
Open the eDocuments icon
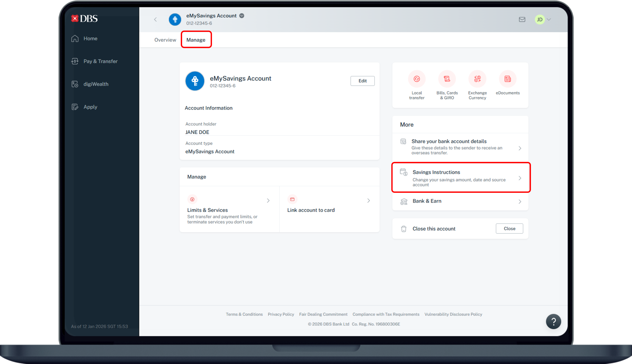click(507, 79)
